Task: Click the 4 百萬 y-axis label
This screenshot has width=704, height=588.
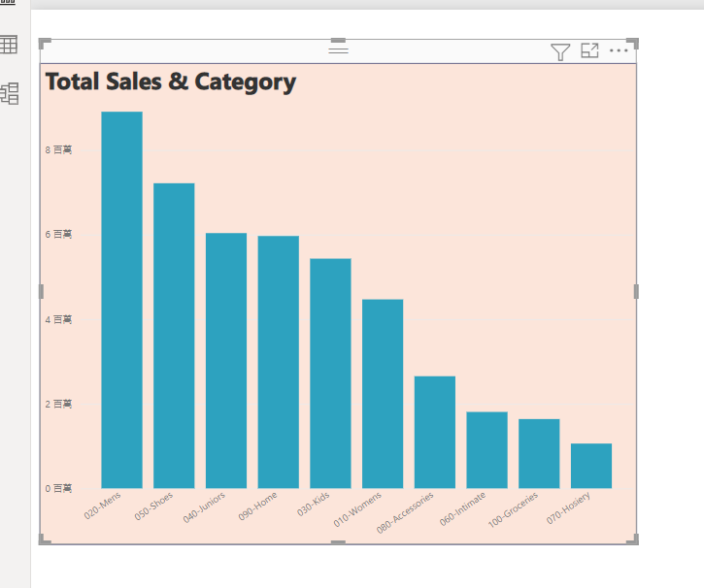Action: (x=58, y=319)
